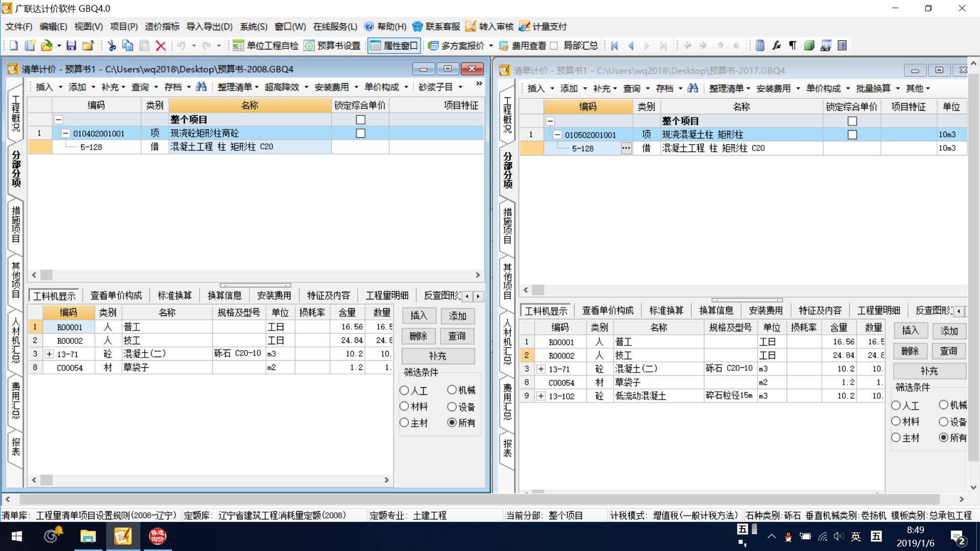Click the calculator icon in toolbar
This screenshot has height=551, width=980.
(760, 46)
